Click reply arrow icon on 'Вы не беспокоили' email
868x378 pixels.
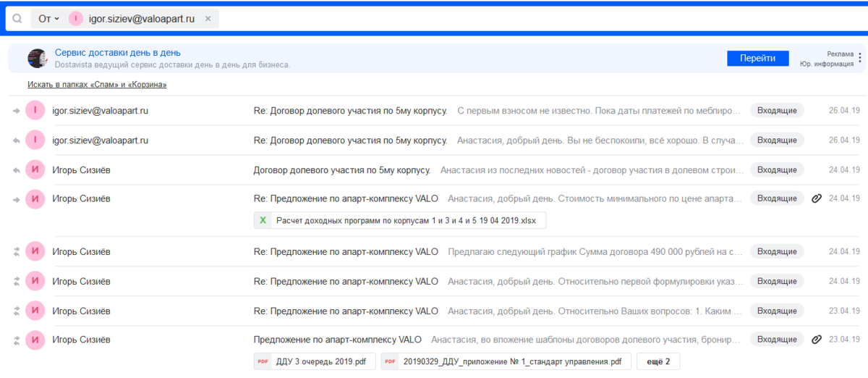(17, 140)
